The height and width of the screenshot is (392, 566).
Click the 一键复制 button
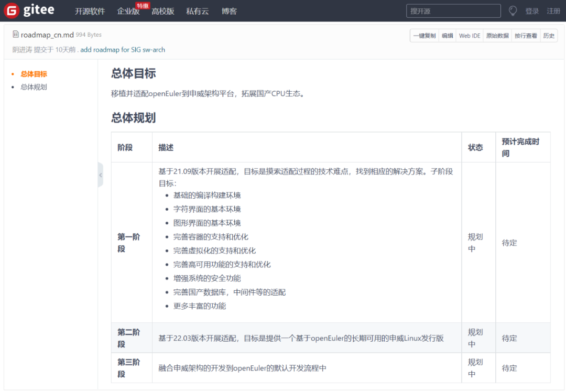[x=424, y=36]
